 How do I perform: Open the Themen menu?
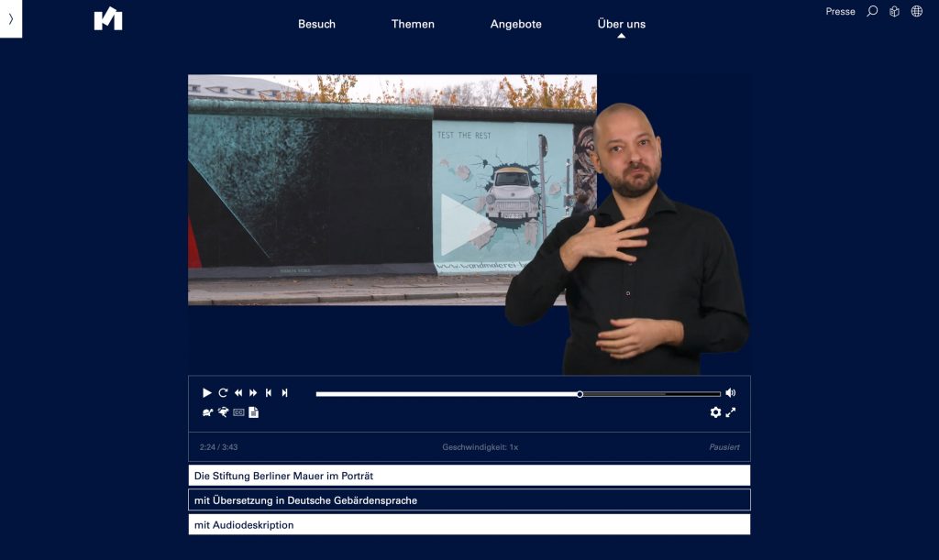click(413, 24)
